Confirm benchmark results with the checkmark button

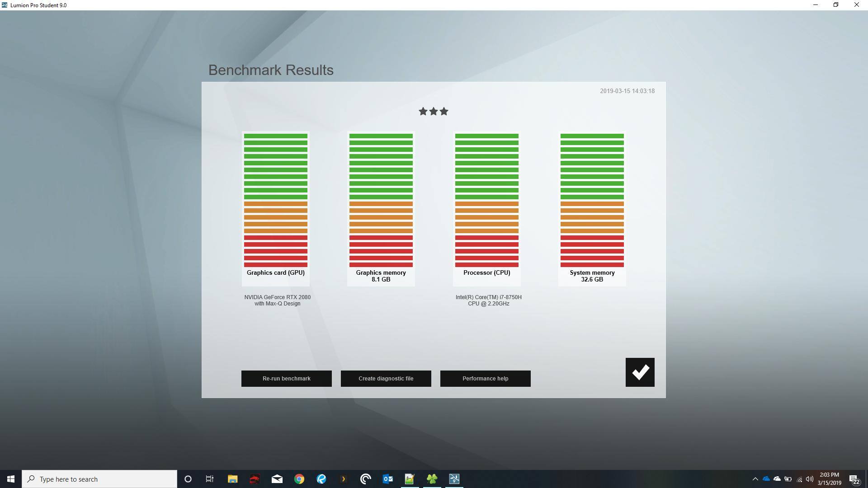[x=639, y=372]
